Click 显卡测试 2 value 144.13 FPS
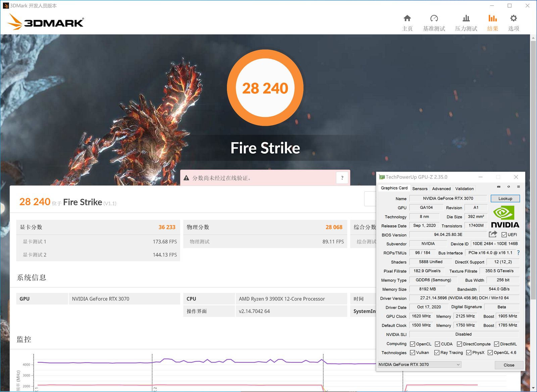 165,255
